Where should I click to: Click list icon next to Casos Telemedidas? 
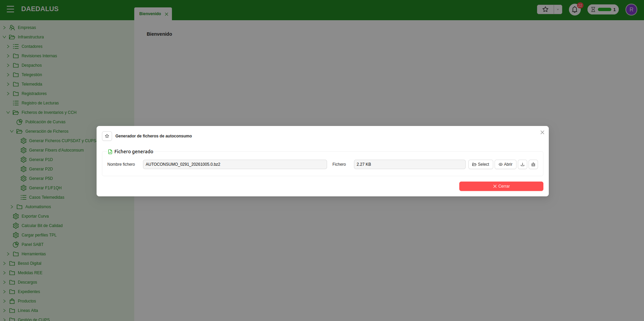(24, 197)
